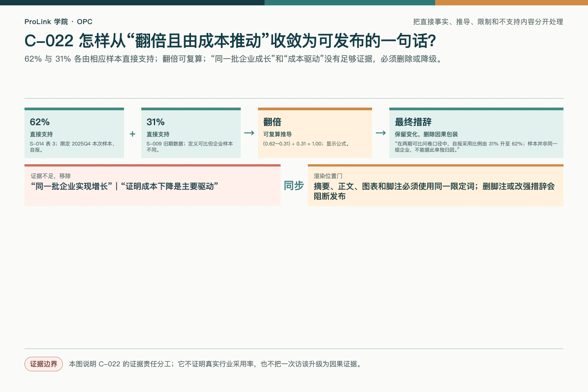
Task: Select the 证据不足，移除 label
Action: (x=51, y=176)
